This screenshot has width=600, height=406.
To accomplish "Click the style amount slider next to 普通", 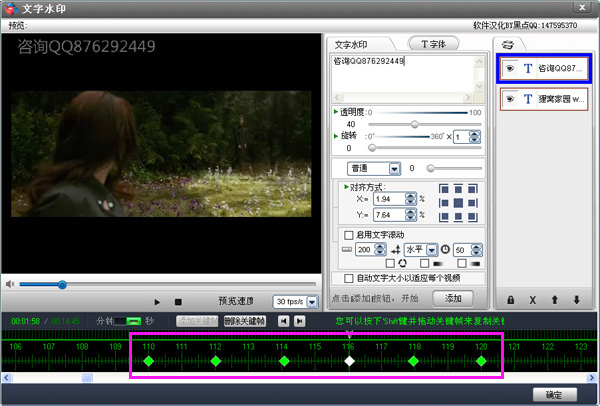I will tap(430, 168).
